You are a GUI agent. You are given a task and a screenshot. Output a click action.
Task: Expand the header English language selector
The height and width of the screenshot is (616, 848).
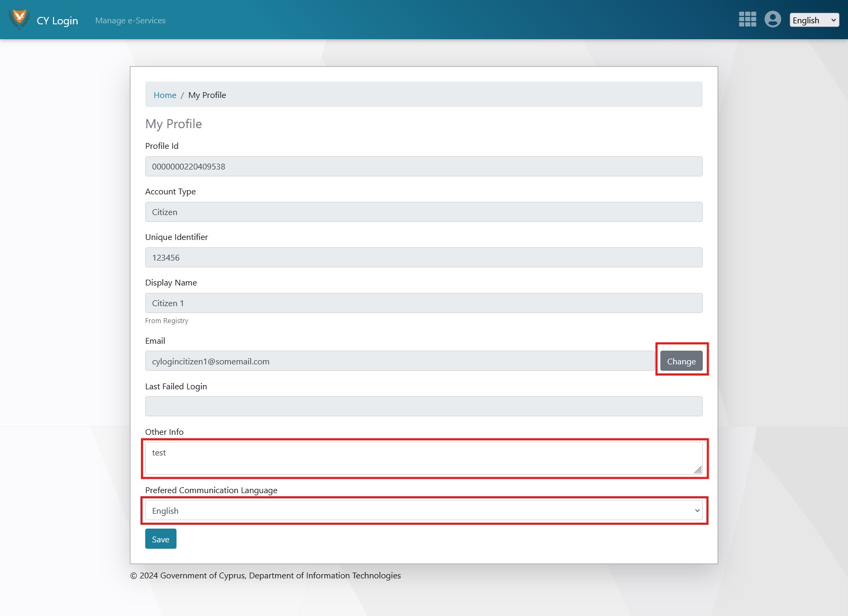click(x=814, y=20)
